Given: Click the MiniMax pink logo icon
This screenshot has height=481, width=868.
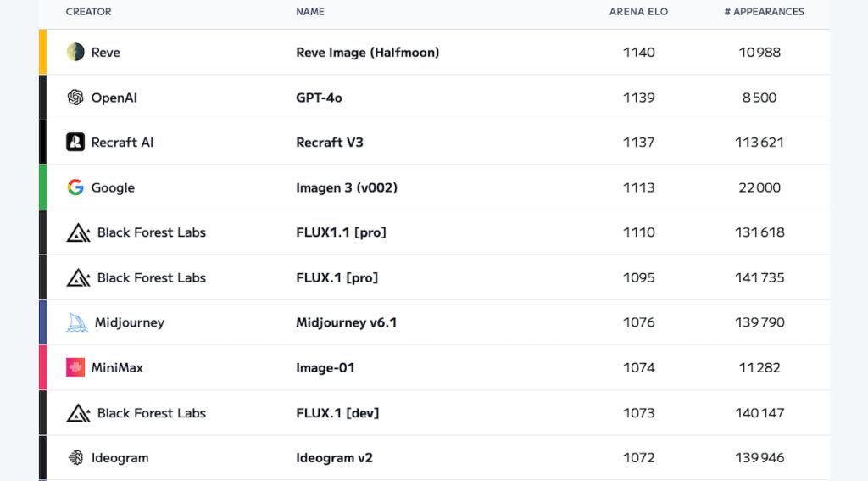Looking at the screenshot, I should [75, 367].
